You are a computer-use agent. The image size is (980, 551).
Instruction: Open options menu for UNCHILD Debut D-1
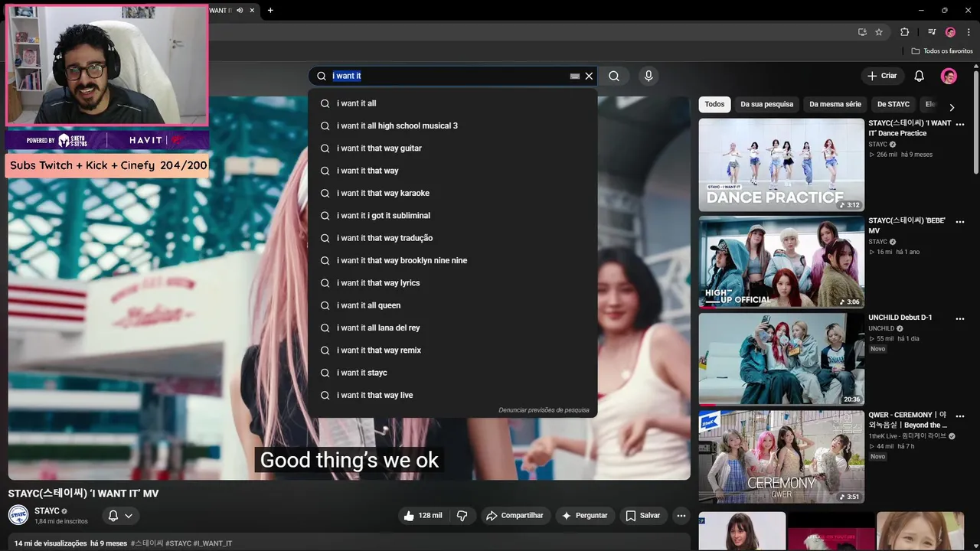coord(960,318)
